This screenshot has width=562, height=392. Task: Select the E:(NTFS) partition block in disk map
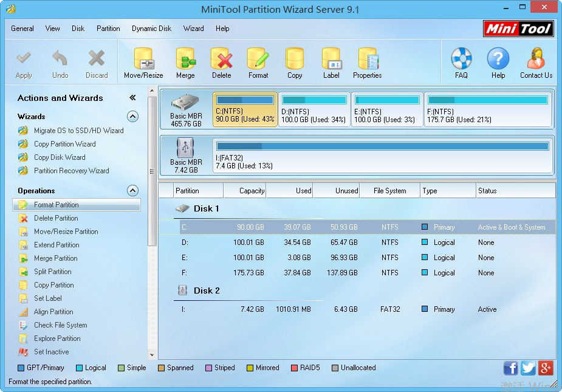(x=387, y=109)
